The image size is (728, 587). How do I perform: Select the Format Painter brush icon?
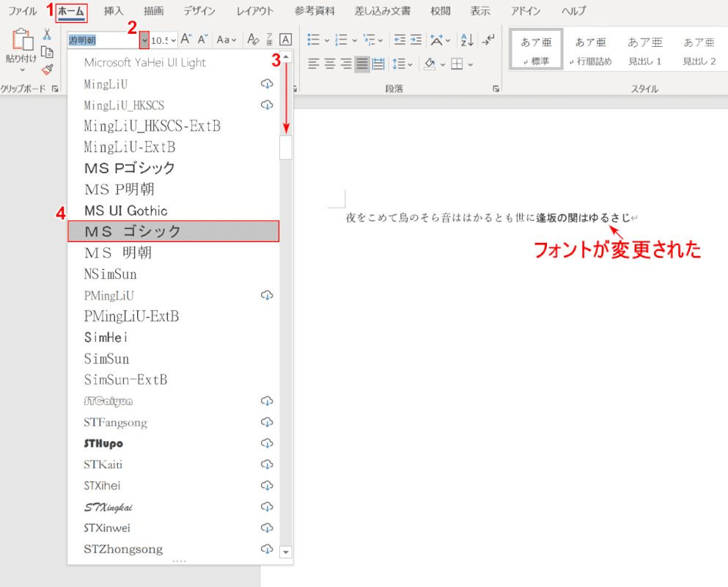coord(47,69)
